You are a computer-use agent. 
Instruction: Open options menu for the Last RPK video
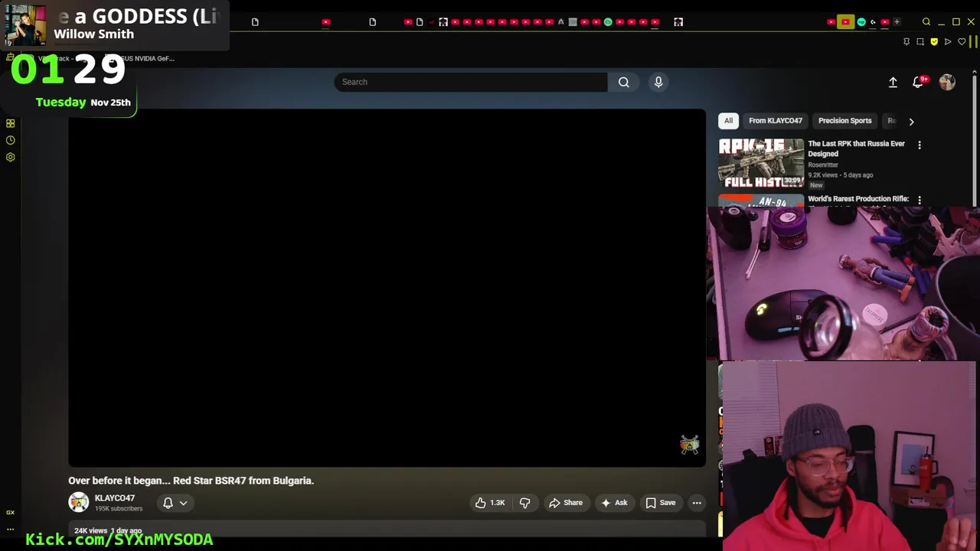click(920, 145)
